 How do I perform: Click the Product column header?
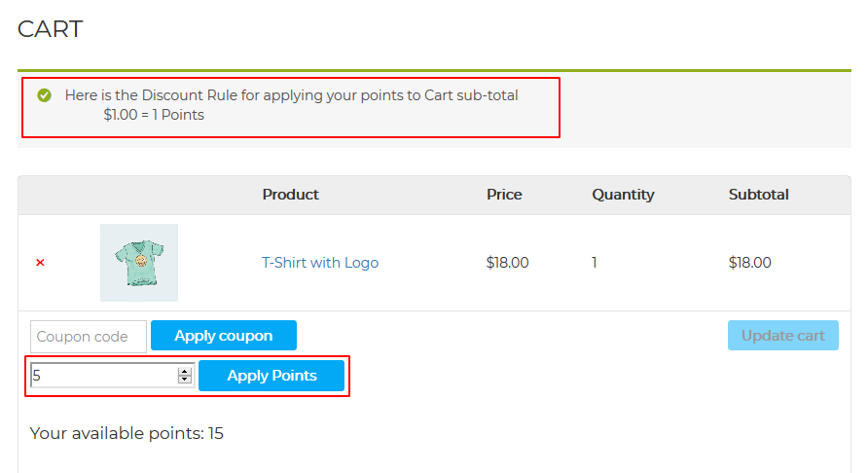pyautogui.click(x=290, y=195)
